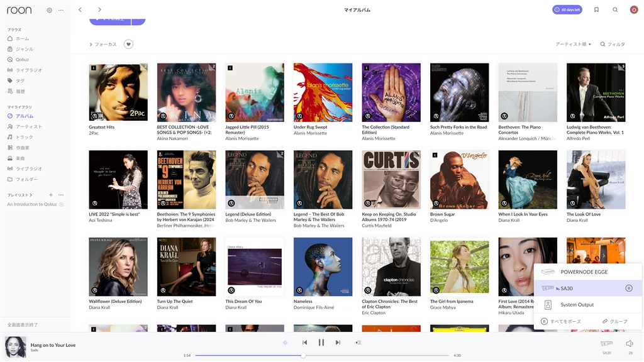
Task: Pause playback in the bottom bar
Action: [321, 343]
